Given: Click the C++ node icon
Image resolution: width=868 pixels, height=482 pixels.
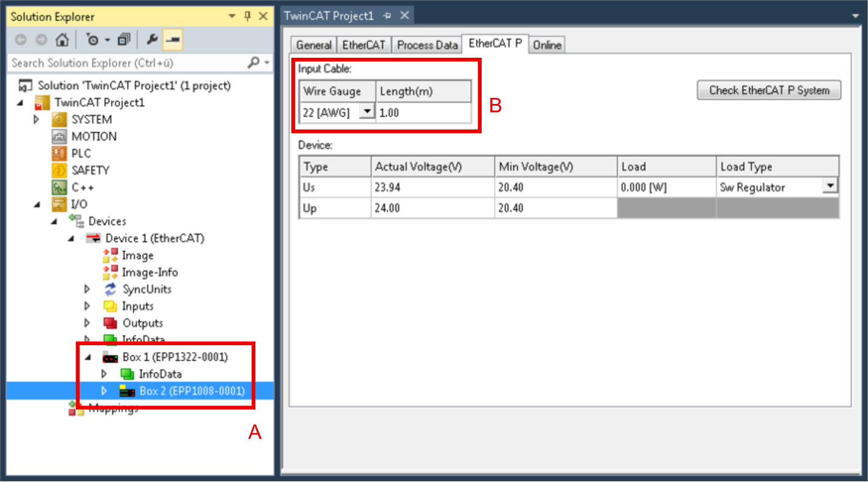Looking at the screenshot, I should pos(59,188).
